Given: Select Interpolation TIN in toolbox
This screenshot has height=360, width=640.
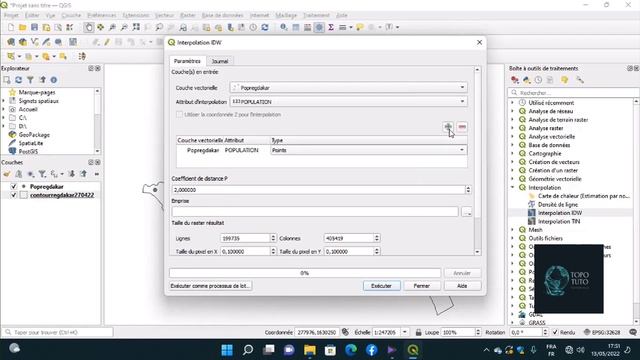Looking at the screenshot, I should tap(559, 222).
